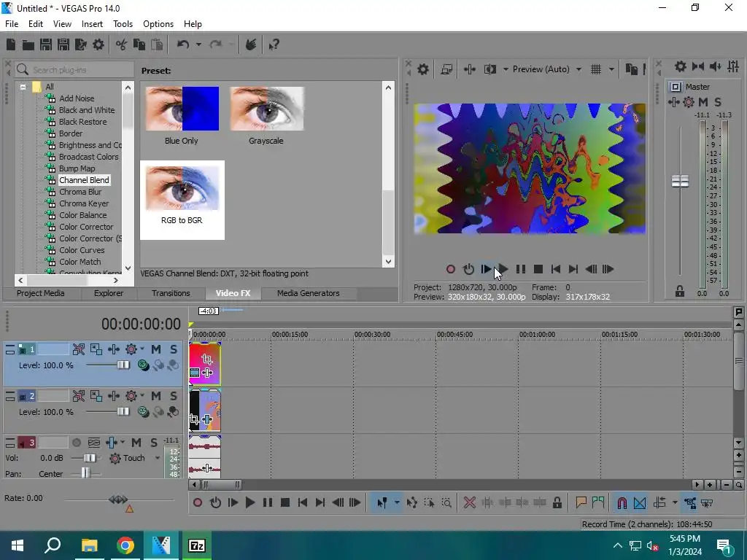
Task: Open track 3 Touch automation dropdown
Action: pyautogui.click(x=158, y=458)
